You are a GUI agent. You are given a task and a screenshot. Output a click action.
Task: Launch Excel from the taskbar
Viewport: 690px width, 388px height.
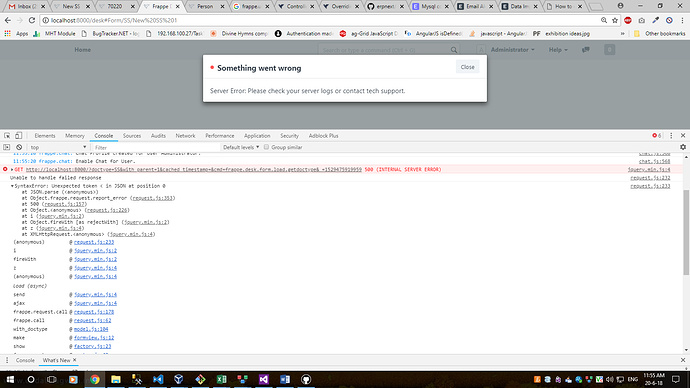(x=221, y=379)
